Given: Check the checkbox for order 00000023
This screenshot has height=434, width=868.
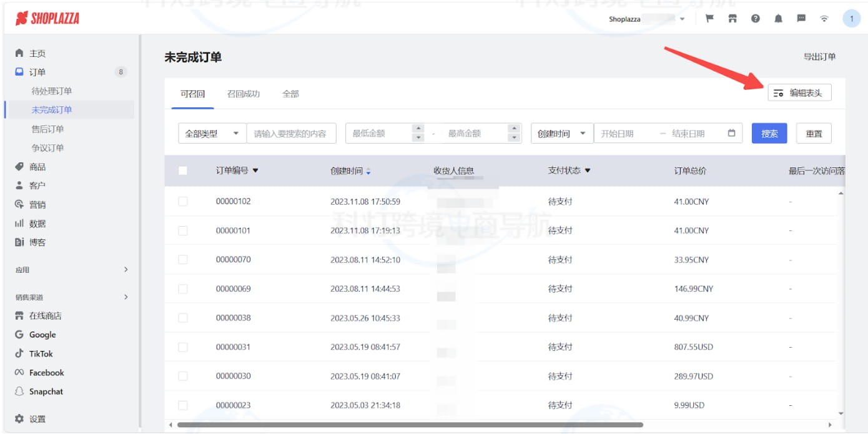Looking at the screenshot, I should pos(183,405).
